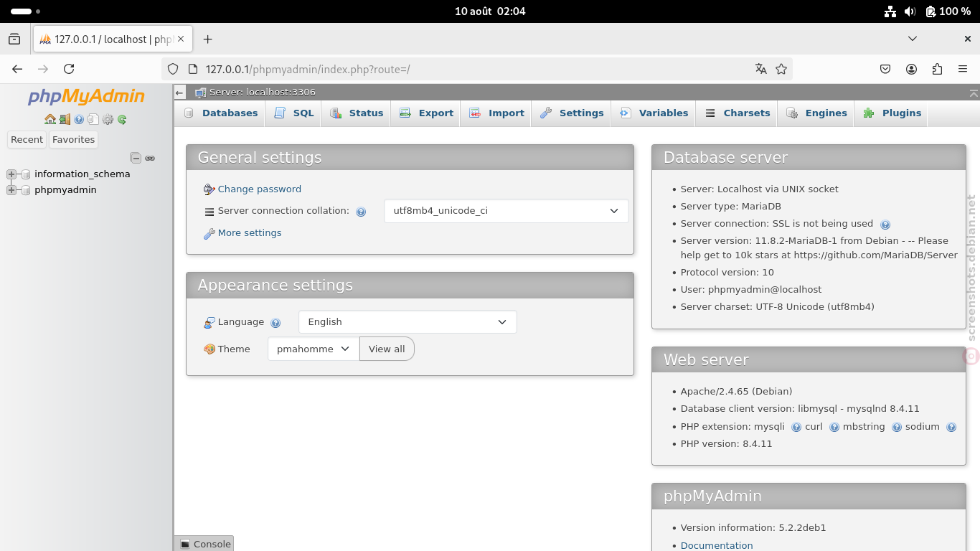Screen dimensions: 980x551
Task: Click the translate page icon in the address bar
Action: click(761, 69)
